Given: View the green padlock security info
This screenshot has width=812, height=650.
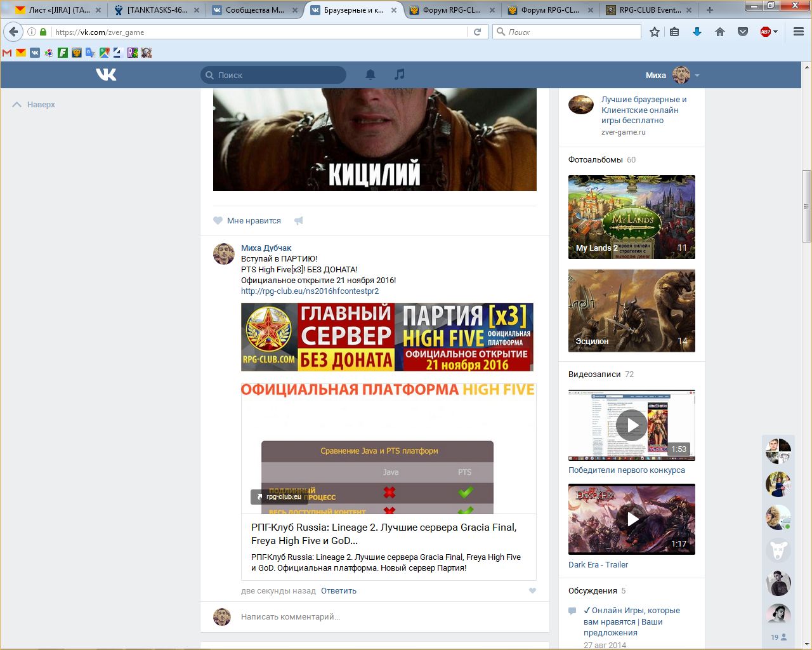Looking at the screenshot, I should [43, 32].
